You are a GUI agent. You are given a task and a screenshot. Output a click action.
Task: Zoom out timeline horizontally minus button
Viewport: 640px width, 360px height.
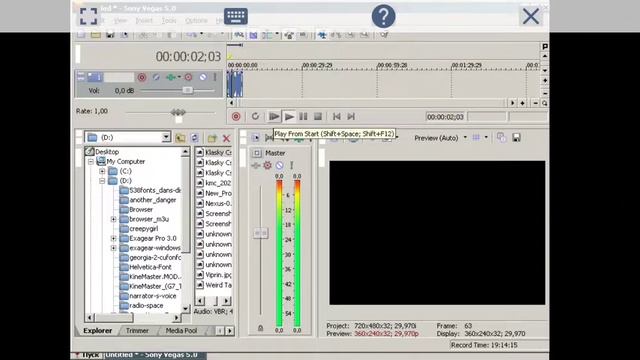[536, 103]
